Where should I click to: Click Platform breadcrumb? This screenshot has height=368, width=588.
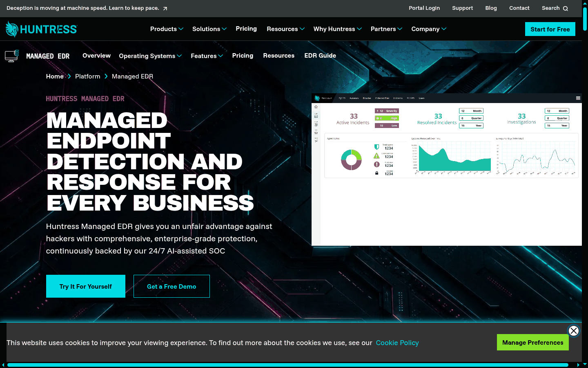click(x=87, y=76)
